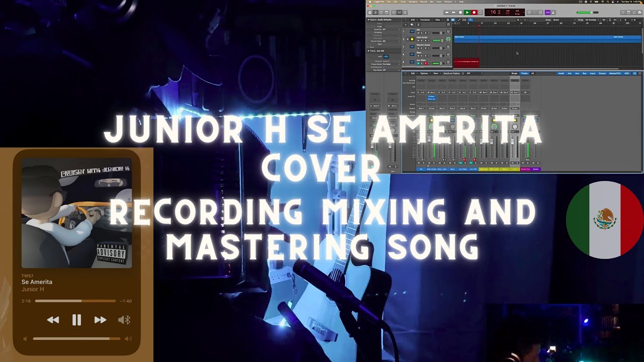Click the song progress bar in music player

75,301
